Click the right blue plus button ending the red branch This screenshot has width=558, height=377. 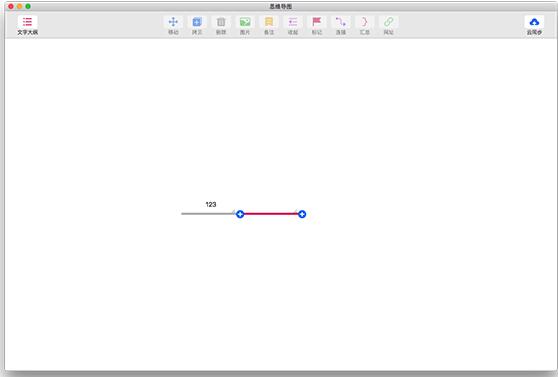pyautogui.click(x=302, y=214)
